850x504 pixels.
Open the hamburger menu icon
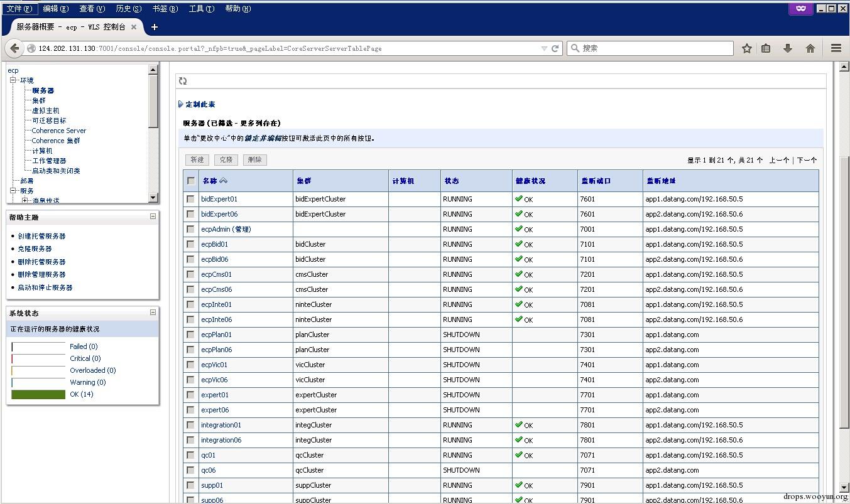pos(836,48)
